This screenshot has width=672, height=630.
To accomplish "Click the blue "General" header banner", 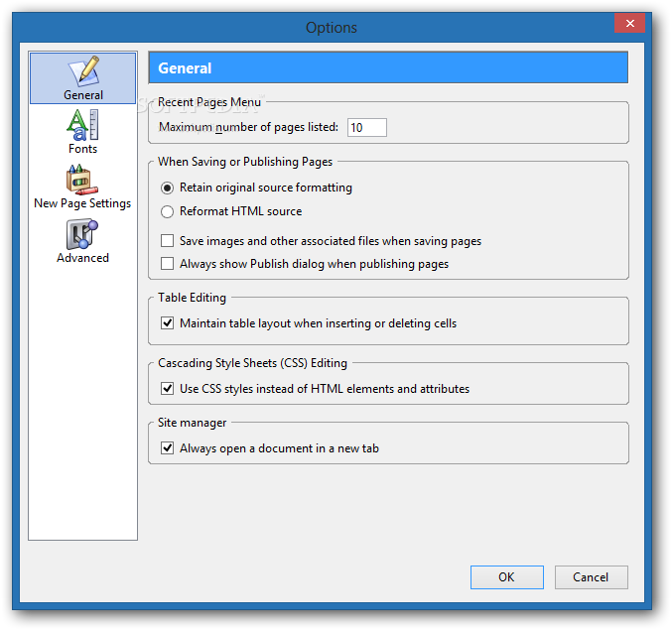I will 388,67.
